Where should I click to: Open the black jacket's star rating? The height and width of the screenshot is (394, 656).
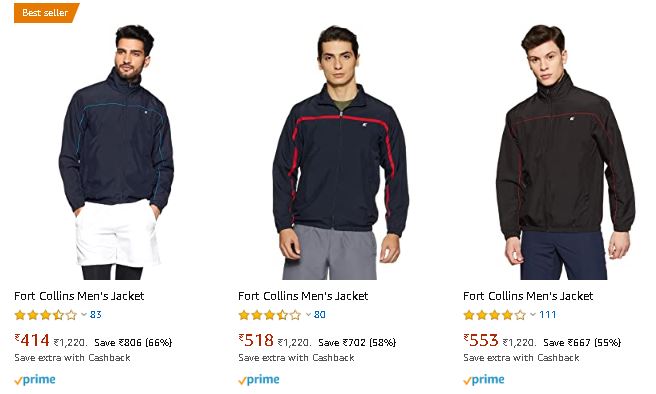point(495,315)
